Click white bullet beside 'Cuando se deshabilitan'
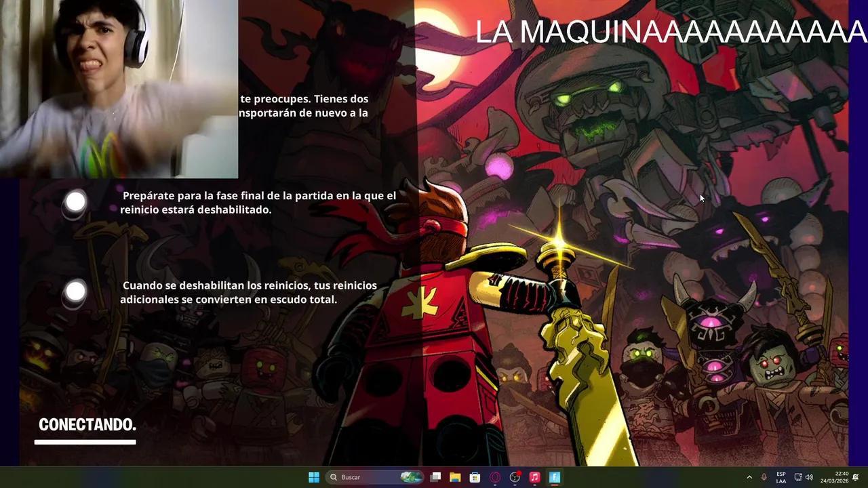This screenshot has height=488, width=868. point(75,292)
